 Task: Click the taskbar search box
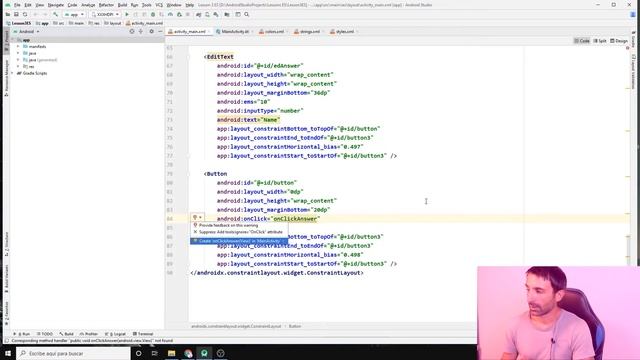73,353
